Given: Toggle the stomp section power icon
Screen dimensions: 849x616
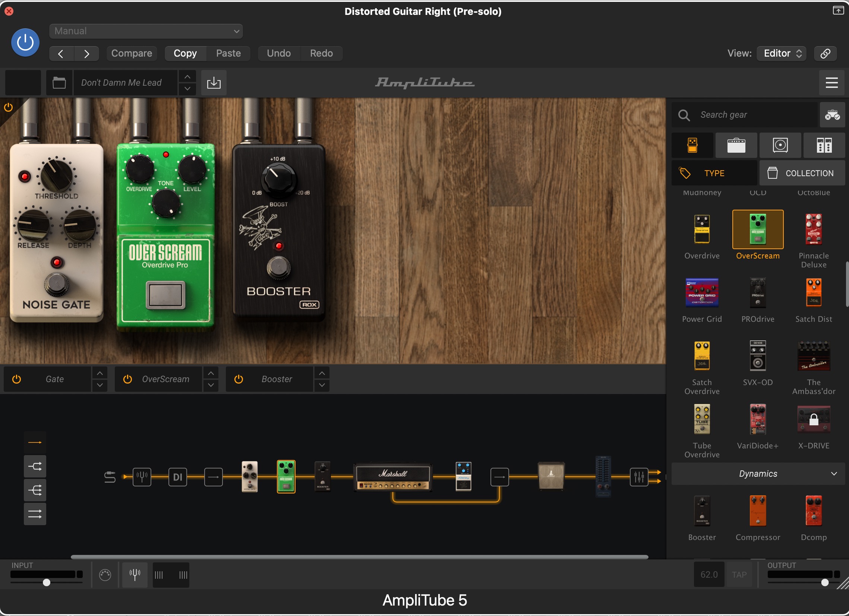Looking at the screenshot, I should pos(8,107).
